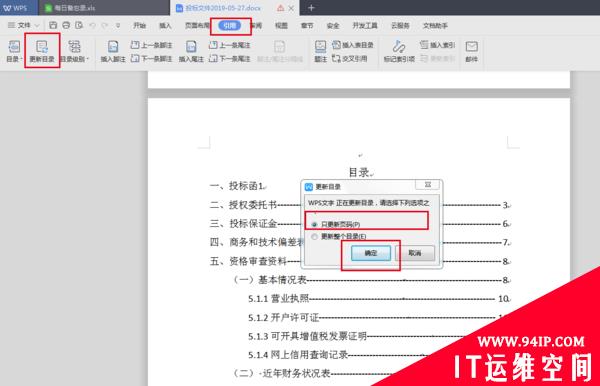The height and width of the screenshot is (386, 600).
Task: Click the save icon in quick toolbar
Action: pos(53,25)
